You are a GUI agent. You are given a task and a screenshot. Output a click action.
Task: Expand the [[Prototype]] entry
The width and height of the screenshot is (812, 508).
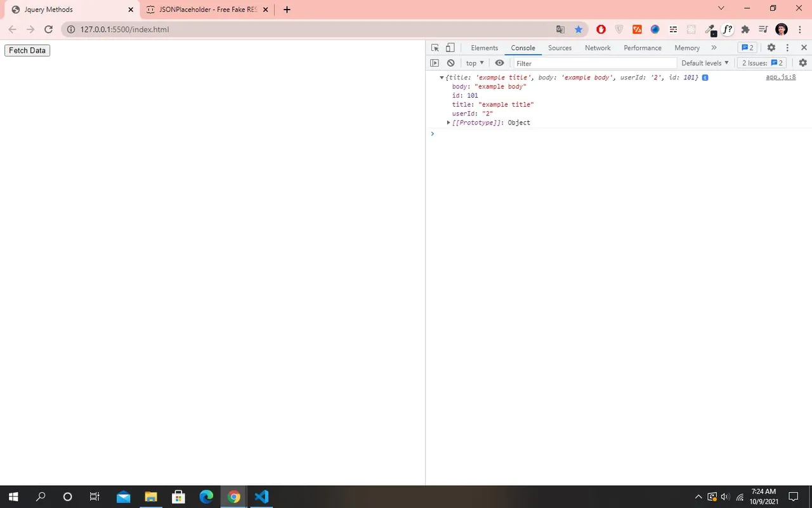coord(449,123)
